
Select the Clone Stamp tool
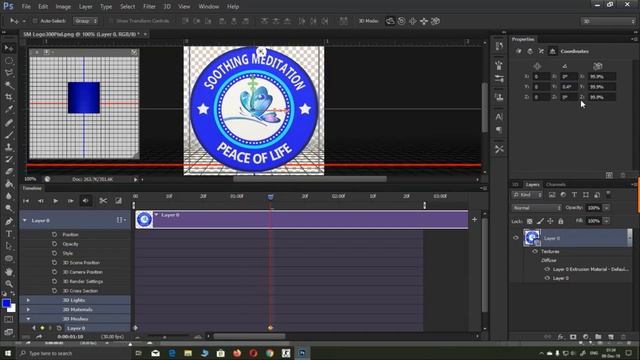[9, 147]
